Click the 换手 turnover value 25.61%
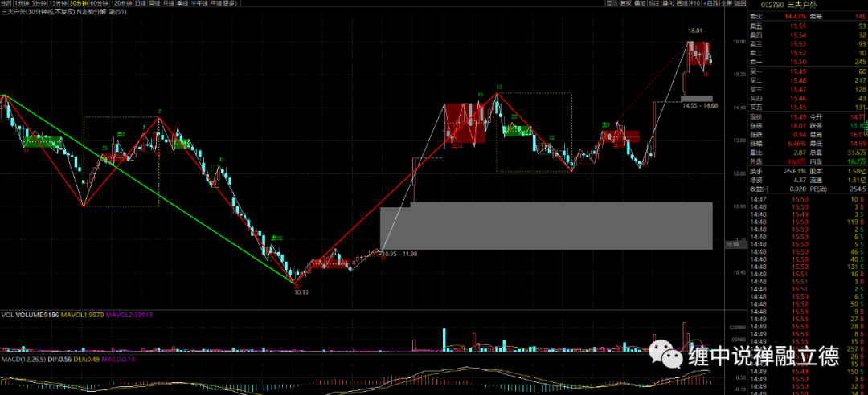Image resolution: width=868 pixels, height=395 pixels. pyautogui.click(x=795, y=171)
